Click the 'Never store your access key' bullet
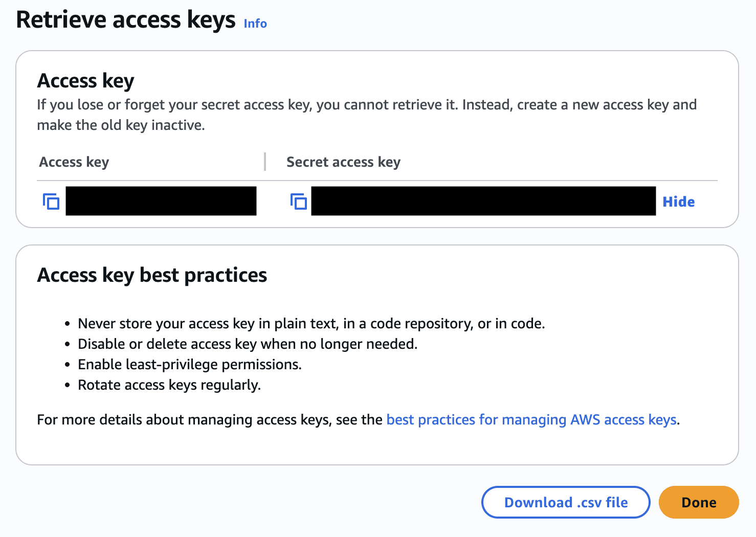This screenshot has width=756, height=537. (312, 324)
